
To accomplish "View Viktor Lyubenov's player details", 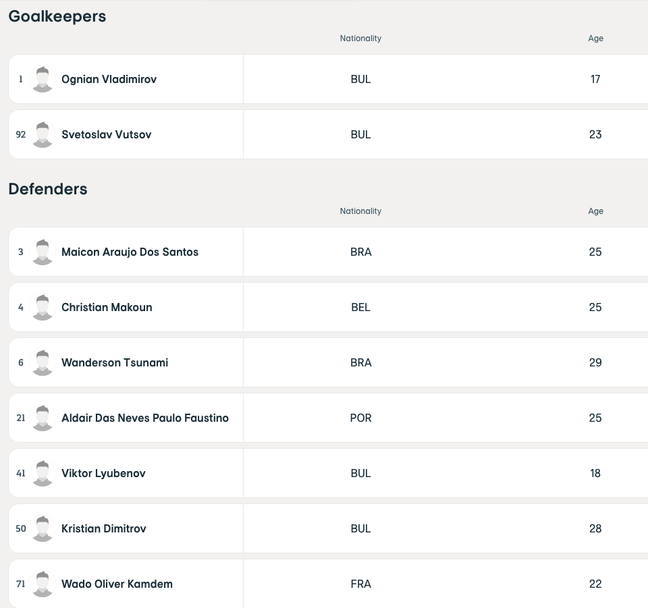I will click(x=103, y=473).
